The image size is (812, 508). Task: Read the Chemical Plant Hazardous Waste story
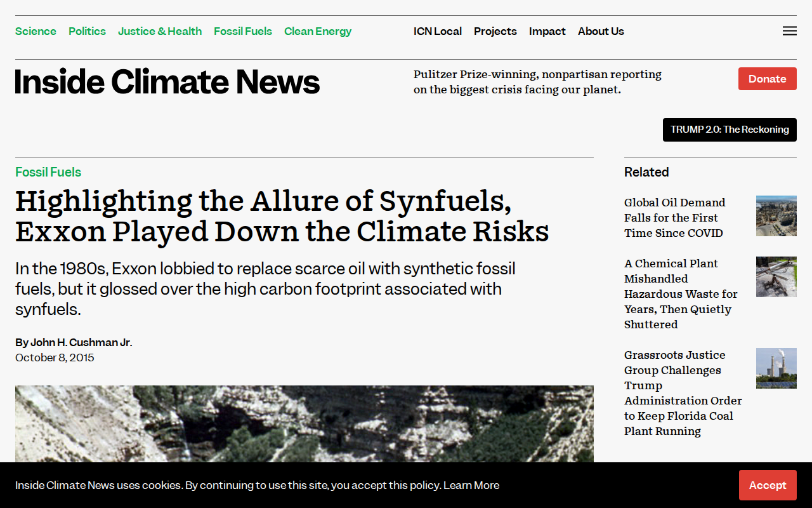point(681,294)
